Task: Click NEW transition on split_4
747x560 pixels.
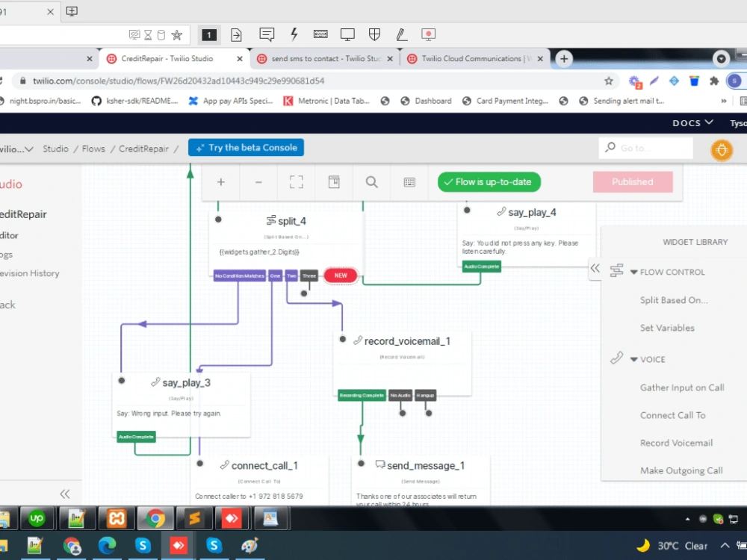Action: (x=341, y=276)
